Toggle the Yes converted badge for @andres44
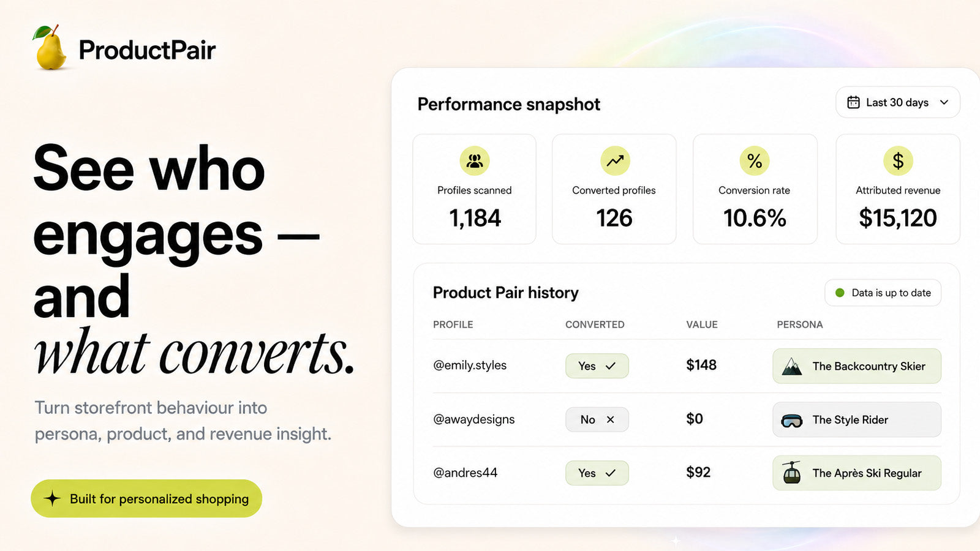Screen dimensions: 980x551 click(597, 473)
